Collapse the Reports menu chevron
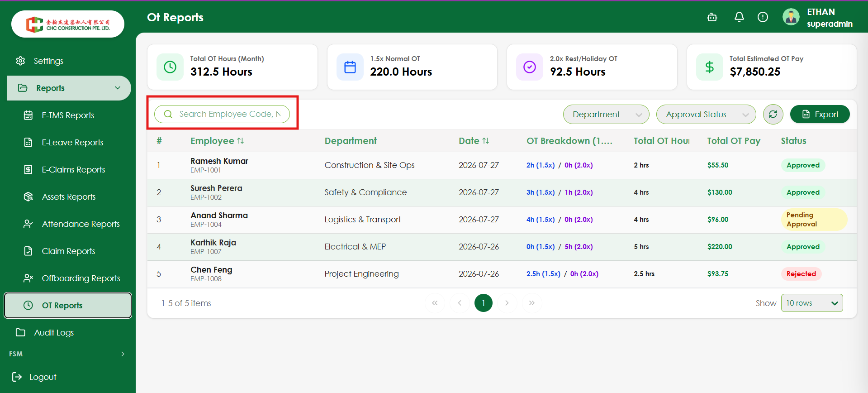The image size is (868, 393). (118, 88)
